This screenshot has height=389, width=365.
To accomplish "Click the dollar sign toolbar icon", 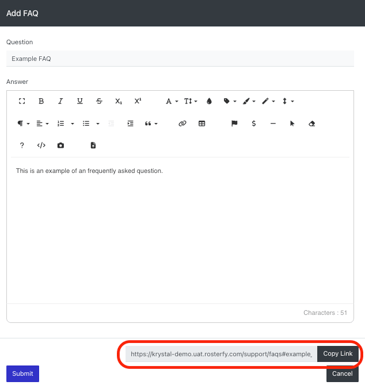I will point(254,124).
